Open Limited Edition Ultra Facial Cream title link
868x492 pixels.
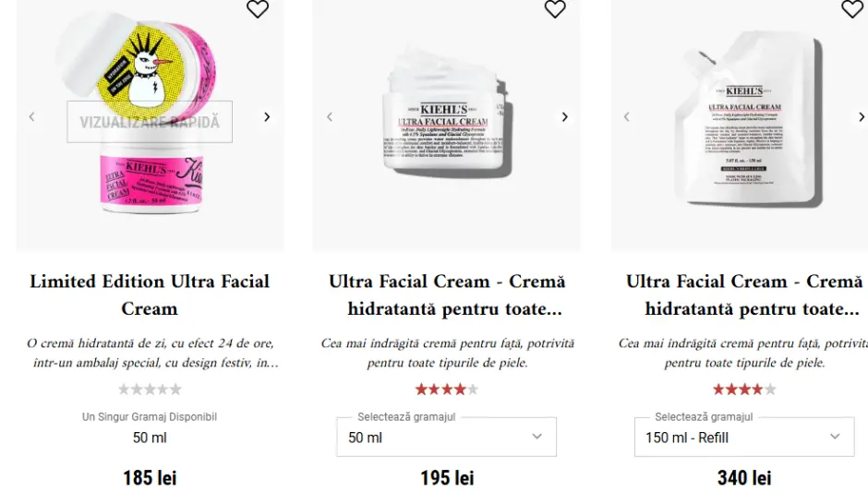point(150,294)
